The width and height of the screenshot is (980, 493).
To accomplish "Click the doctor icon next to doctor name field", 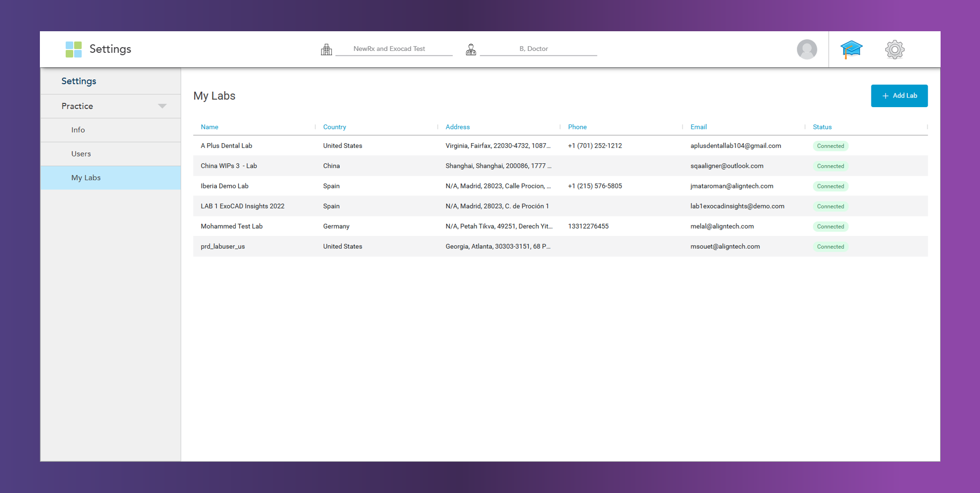I will [x=471, y=49].
